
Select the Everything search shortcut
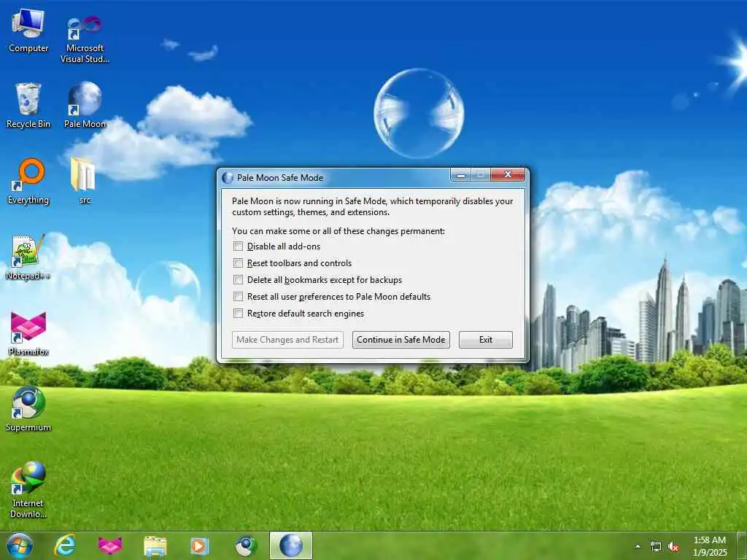[28, 182]
